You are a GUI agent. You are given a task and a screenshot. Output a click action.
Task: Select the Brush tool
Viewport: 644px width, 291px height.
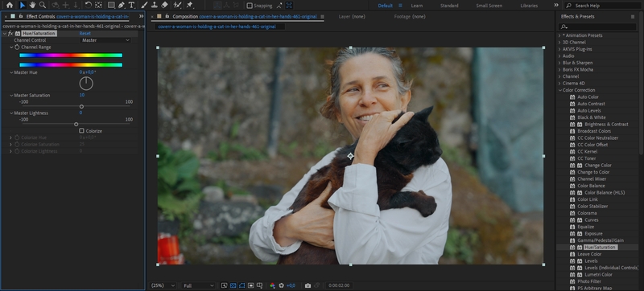pos(144,6)
